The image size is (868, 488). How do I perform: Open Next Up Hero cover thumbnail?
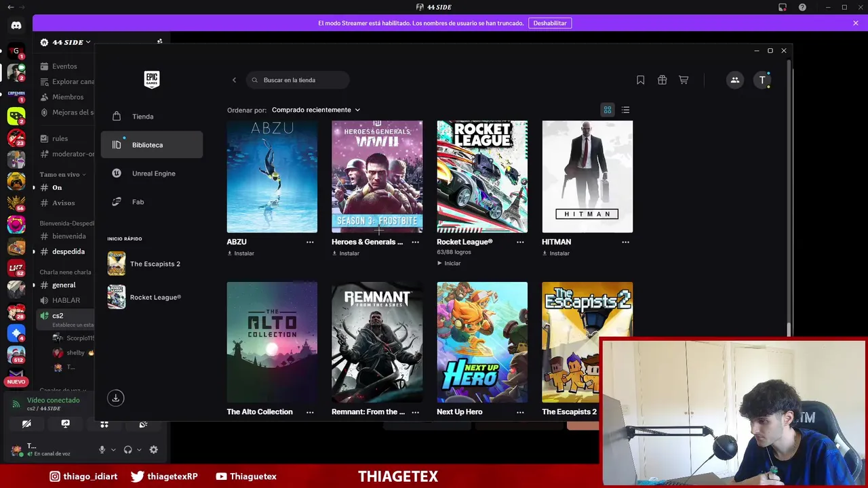pos(482,342)
